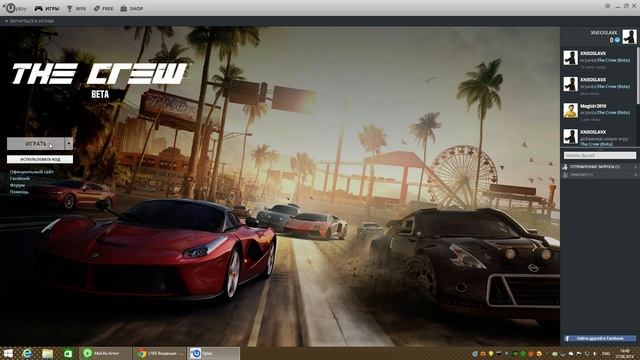Viewport: 640px width, 360px height.
Task: Click the Uplay logo
Action: pos(15,8)
